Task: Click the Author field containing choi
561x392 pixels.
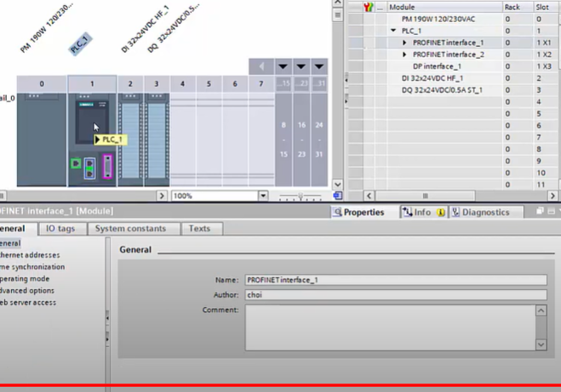Action: 396,295
